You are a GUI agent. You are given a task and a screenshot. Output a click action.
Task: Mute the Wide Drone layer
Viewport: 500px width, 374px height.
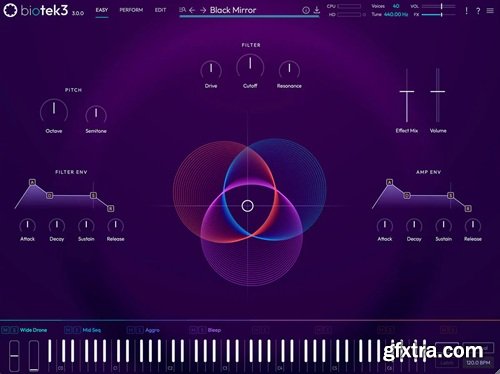click(5, 330)
